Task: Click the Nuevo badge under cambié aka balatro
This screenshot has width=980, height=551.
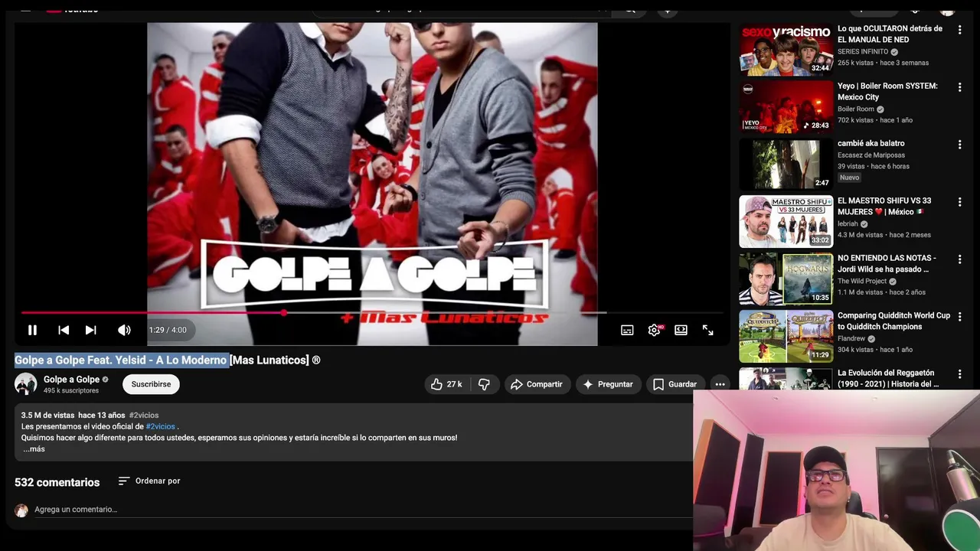Action: pos(850,178)
